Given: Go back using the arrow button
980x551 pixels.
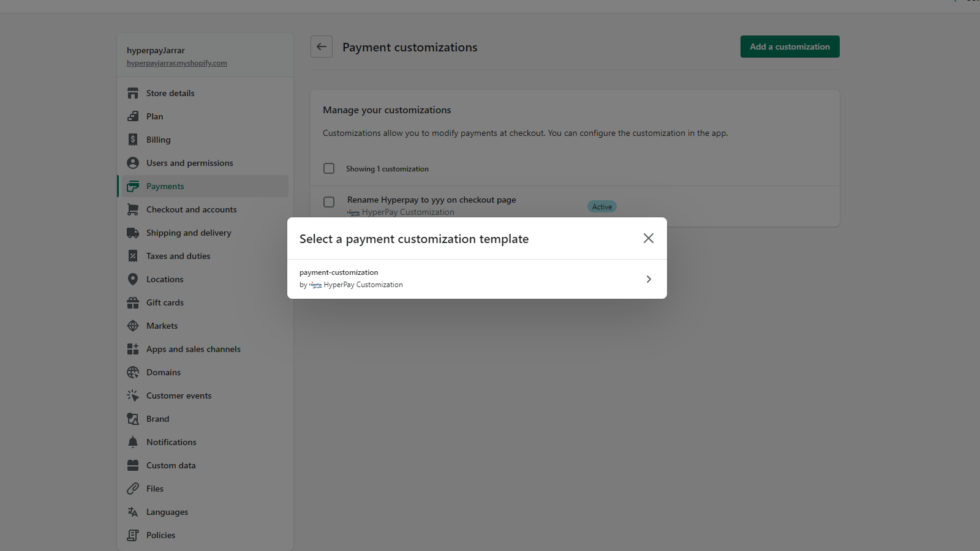Looking at the screenshot, I should (322, 47).
